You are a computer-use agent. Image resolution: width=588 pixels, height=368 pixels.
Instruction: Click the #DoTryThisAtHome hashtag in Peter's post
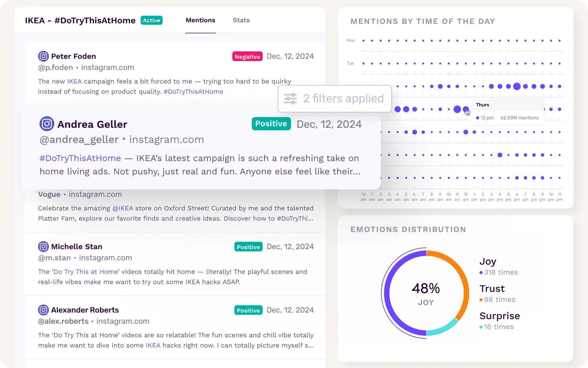193,92
